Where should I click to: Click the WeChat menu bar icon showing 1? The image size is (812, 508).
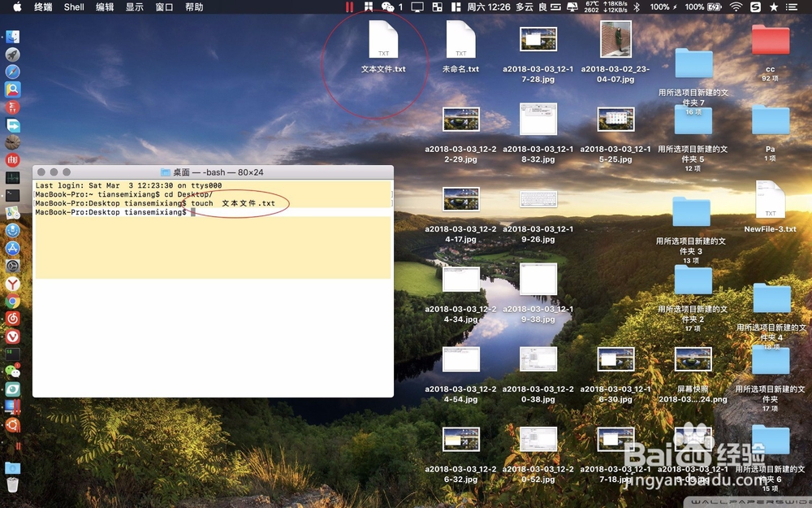tap(388, 7)
